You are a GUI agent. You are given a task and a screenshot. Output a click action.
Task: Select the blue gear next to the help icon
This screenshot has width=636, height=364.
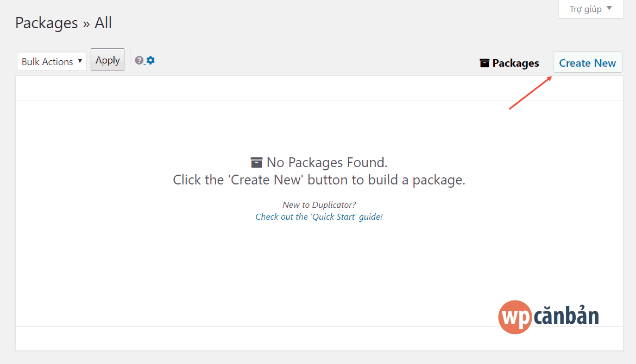(x=150, y=60)
